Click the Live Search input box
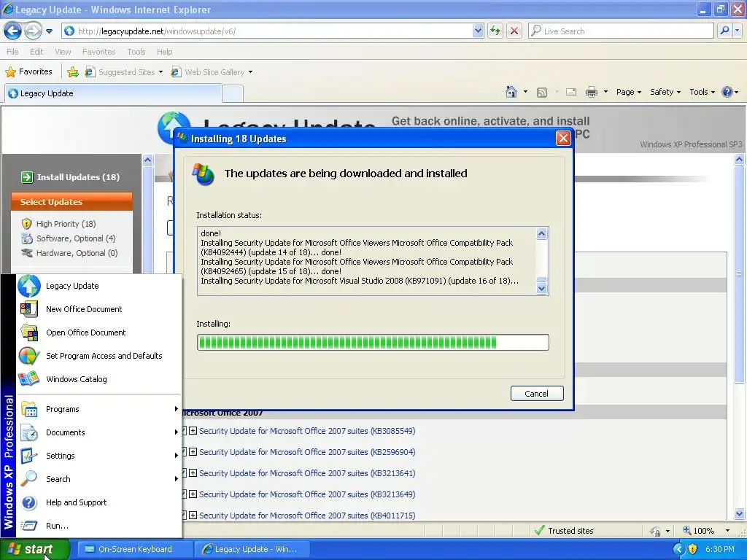 [x=622, y=31]
